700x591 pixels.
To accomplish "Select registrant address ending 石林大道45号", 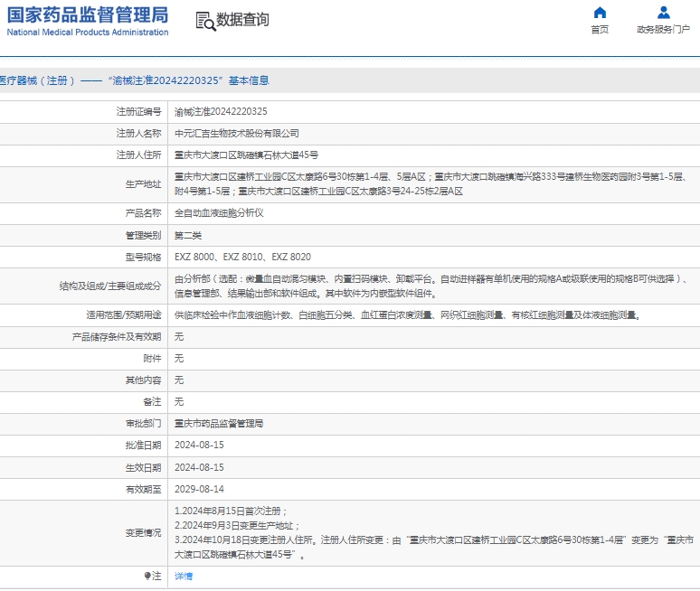I will [x=246, y=155].
